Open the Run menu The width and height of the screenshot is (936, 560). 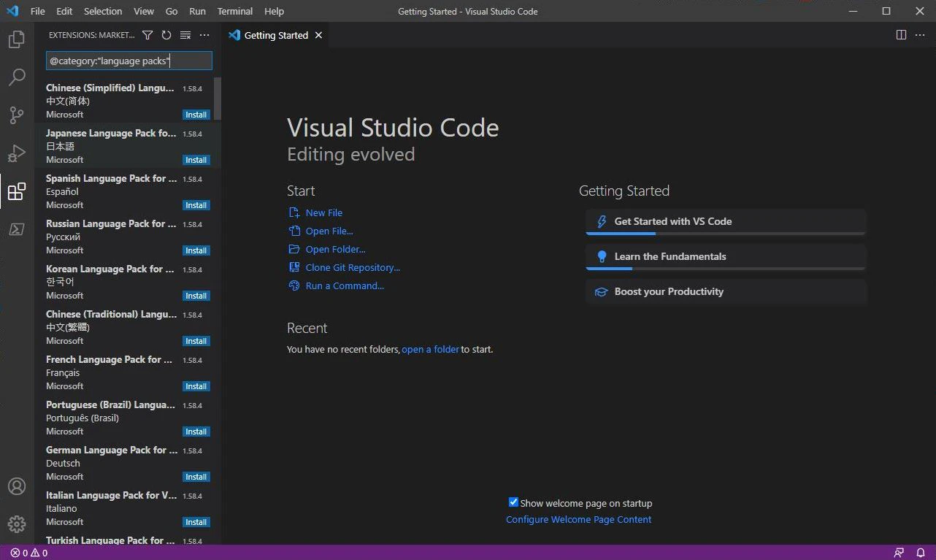[197, 11]
